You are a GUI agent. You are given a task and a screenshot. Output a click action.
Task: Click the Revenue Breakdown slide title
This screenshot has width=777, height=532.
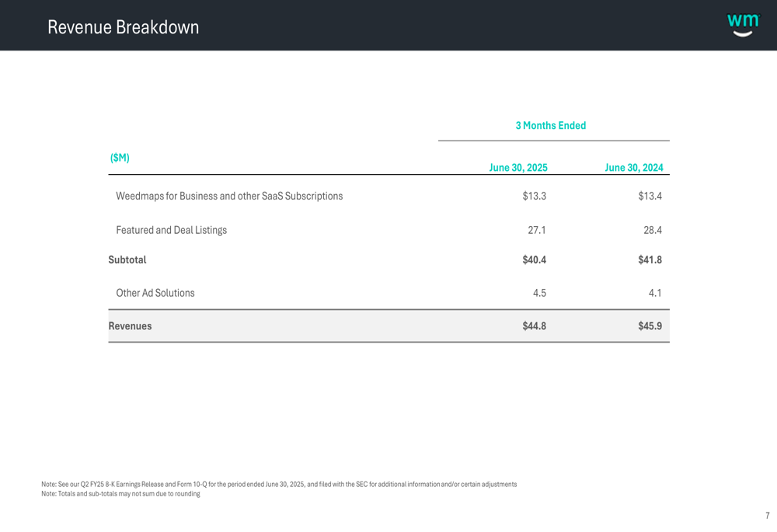click(123, 27)
